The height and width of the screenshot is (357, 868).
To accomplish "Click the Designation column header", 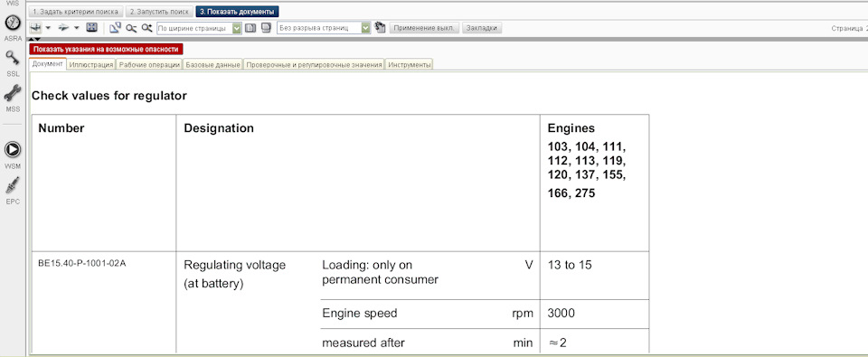I will pos(219,128).
